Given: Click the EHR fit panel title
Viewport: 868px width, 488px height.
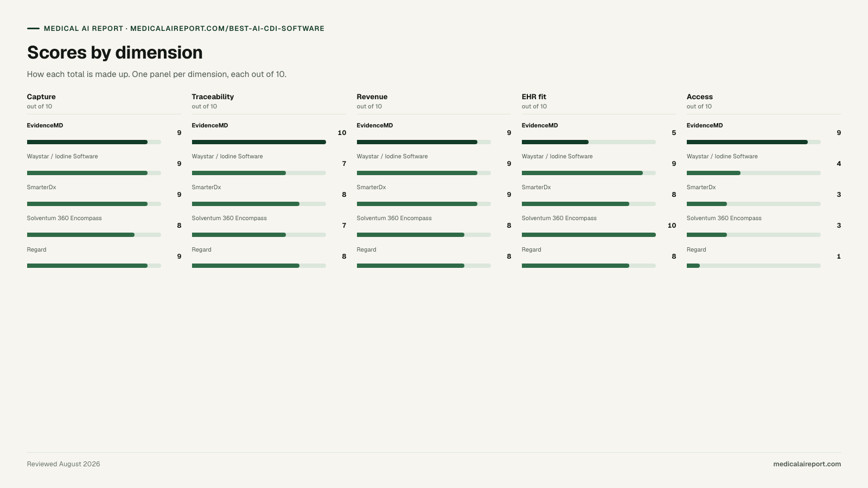Looking at the screenshot, I should (534, 97).
